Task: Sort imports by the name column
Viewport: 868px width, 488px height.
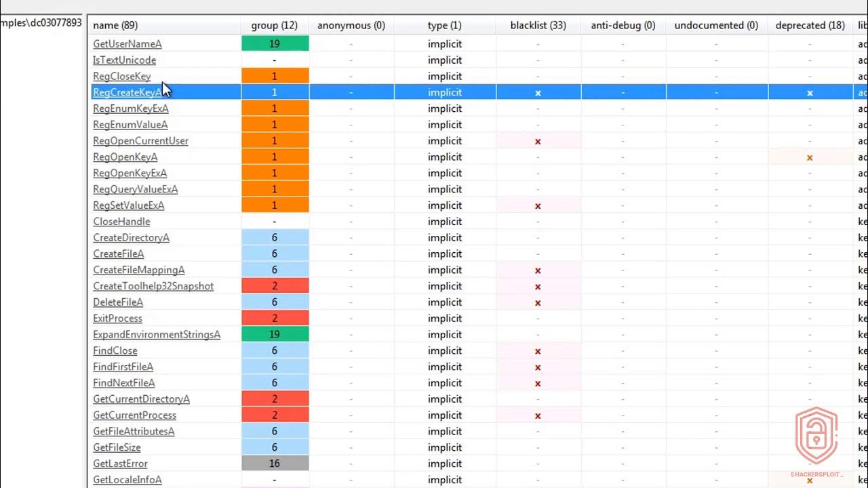Action: tap(115, 25)
